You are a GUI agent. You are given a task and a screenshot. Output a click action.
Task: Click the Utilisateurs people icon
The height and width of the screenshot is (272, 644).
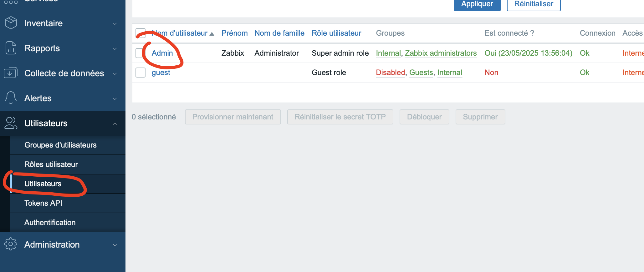coord(11,123)
